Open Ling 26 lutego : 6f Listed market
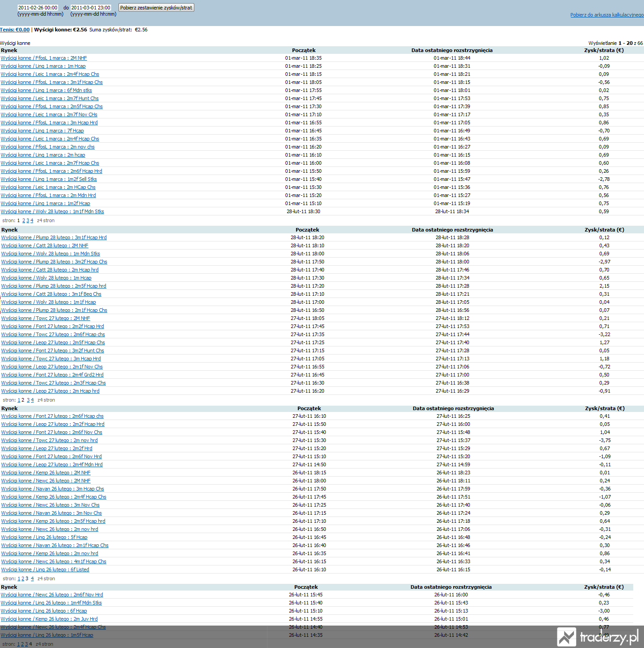 (45, 569)
